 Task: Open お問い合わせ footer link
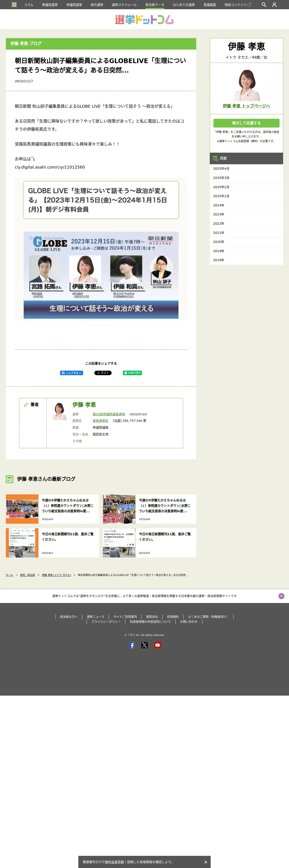[189, 622]
